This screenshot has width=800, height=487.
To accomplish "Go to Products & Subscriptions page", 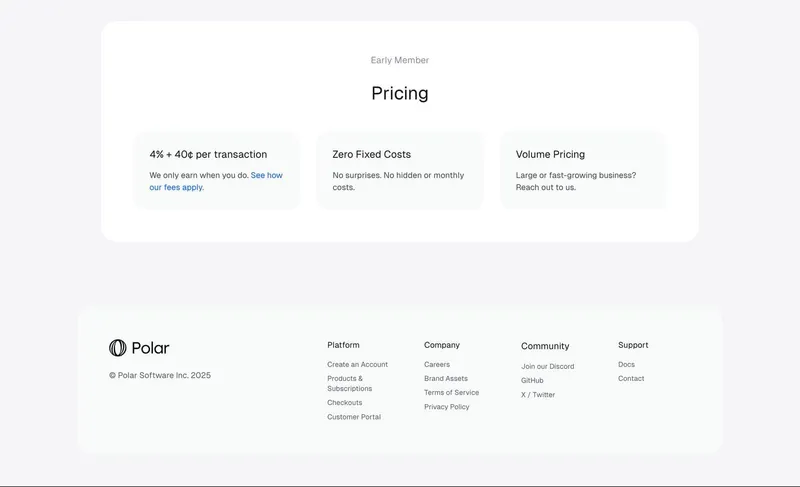I will tap(349, 384).
